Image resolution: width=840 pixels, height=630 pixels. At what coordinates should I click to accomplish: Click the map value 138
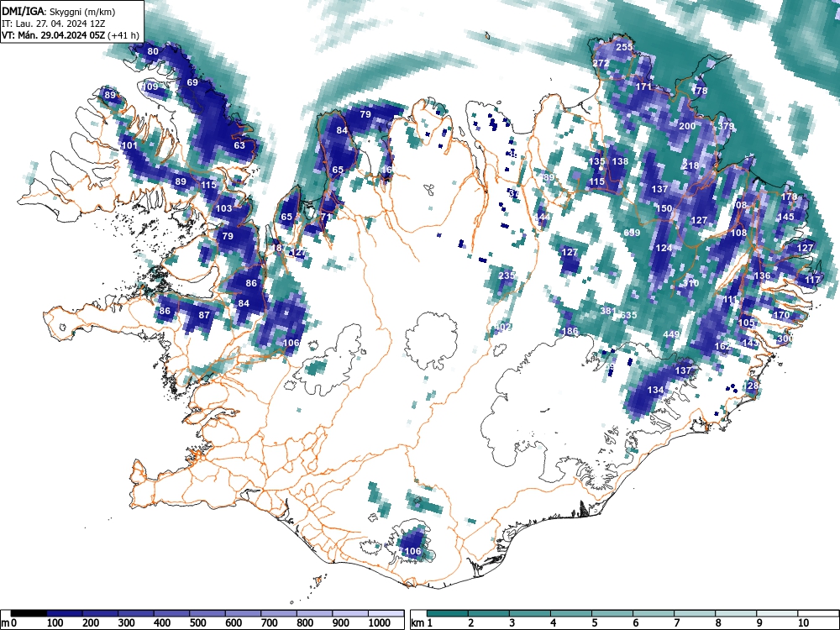[620, 161]
